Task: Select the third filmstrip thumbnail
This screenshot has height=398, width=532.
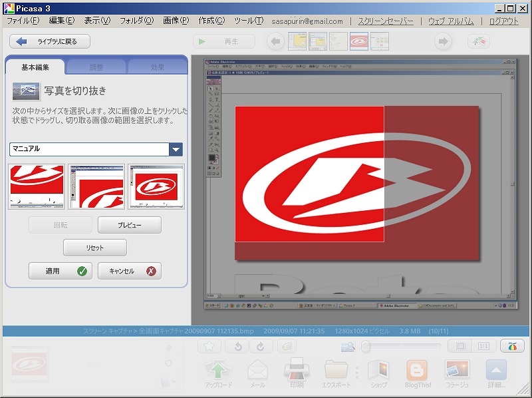Action: click(x=338, y=41)
